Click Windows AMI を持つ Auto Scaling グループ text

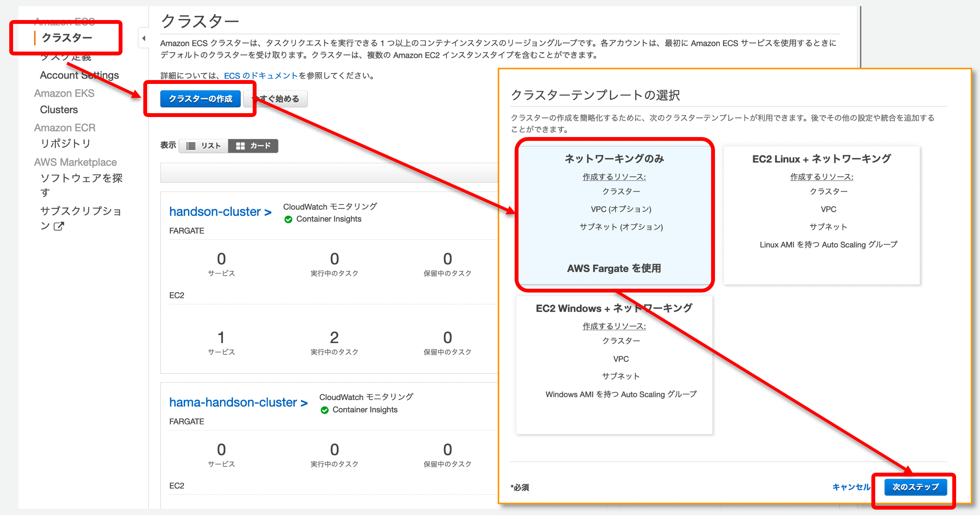click(x=621, y=394)
